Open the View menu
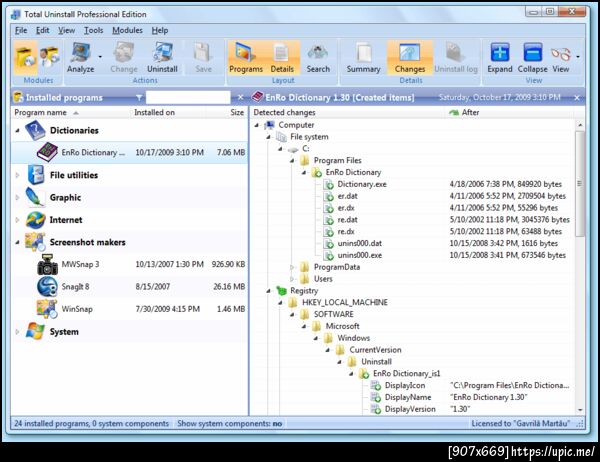 67,30
